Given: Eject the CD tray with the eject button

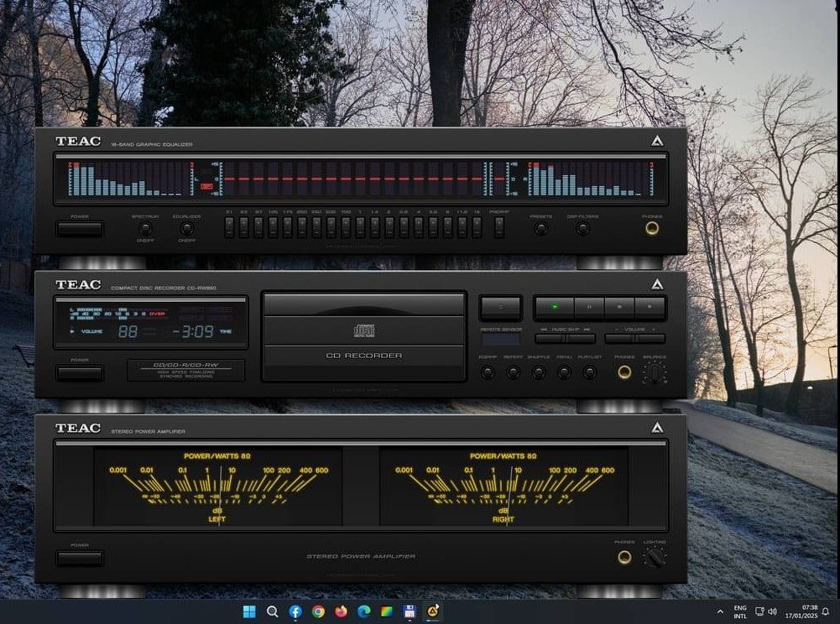Looking at the screenshot, I should pos(501,308).
